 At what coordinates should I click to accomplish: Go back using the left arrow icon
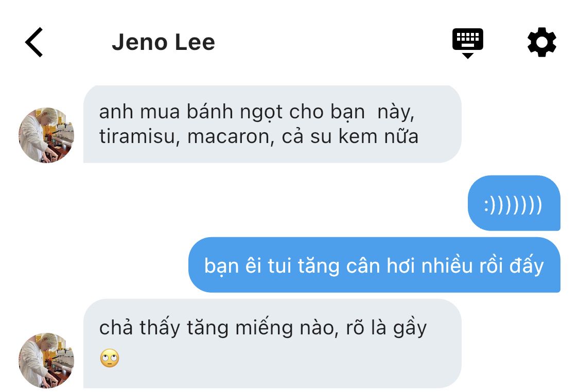click(x=34, y=42)
